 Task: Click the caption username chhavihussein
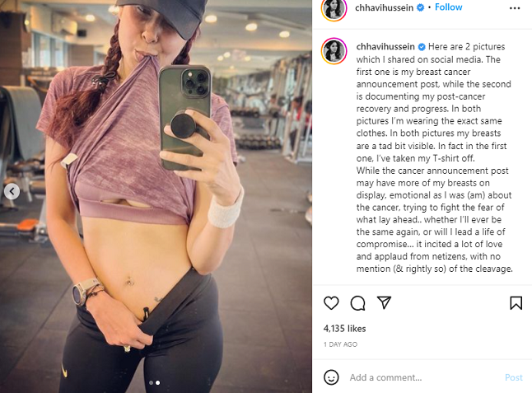click(385, 46)
